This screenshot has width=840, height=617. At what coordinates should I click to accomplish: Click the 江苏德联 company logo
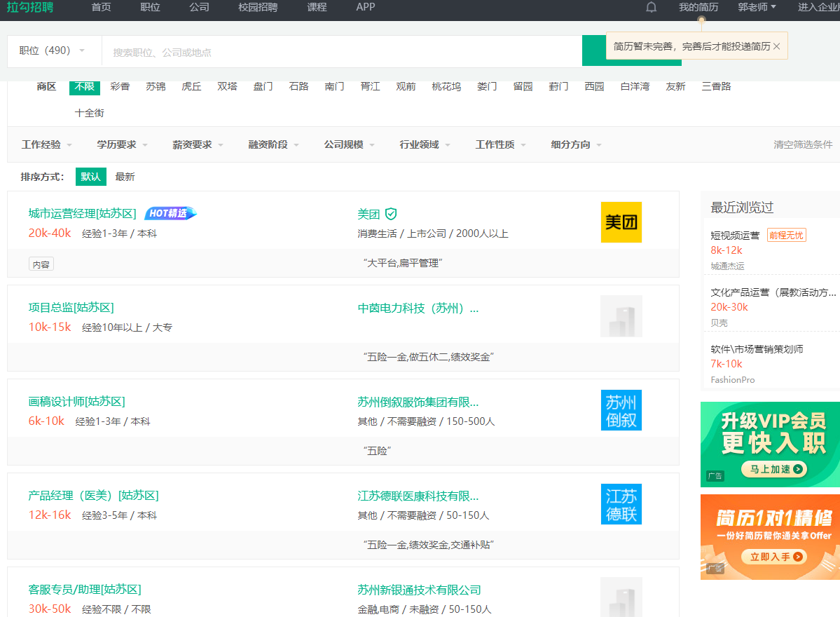pos(621,504)
